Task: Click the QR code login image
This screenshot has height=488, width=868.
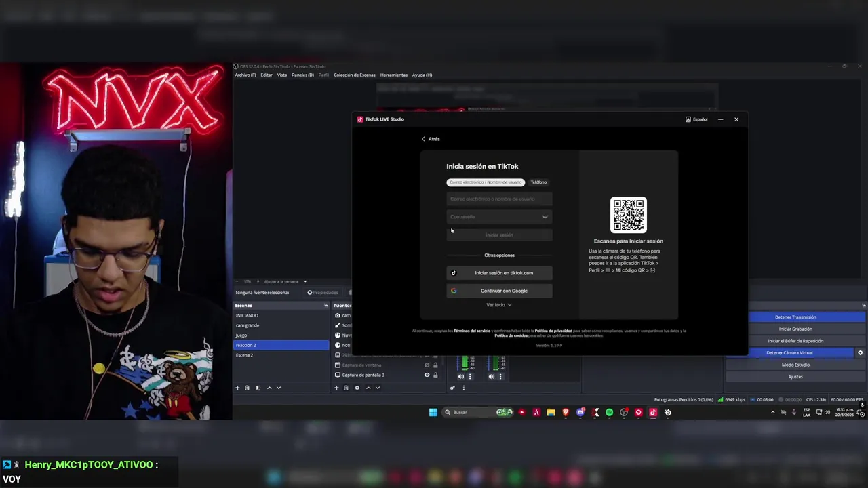Action: [629, 215]
